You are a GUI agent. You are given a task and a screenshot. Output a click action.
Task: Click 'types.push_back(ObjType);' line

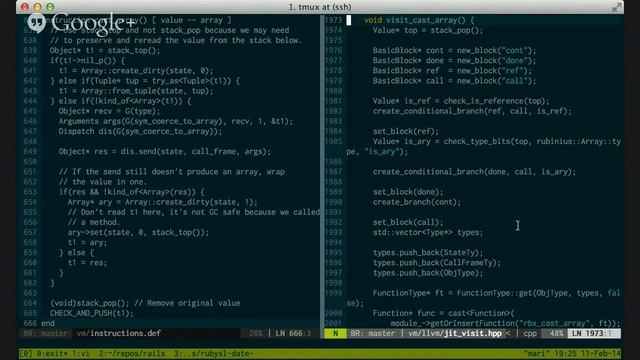(x=428, y=273)
